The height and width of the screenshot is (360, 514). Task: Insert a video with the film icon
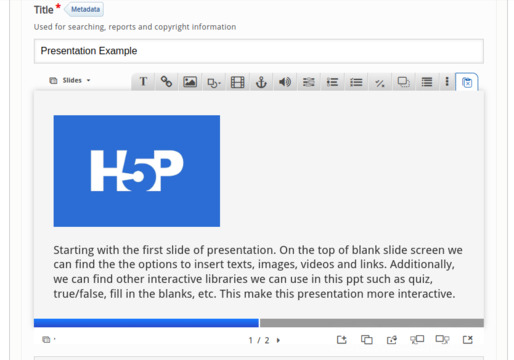point(237,82)
